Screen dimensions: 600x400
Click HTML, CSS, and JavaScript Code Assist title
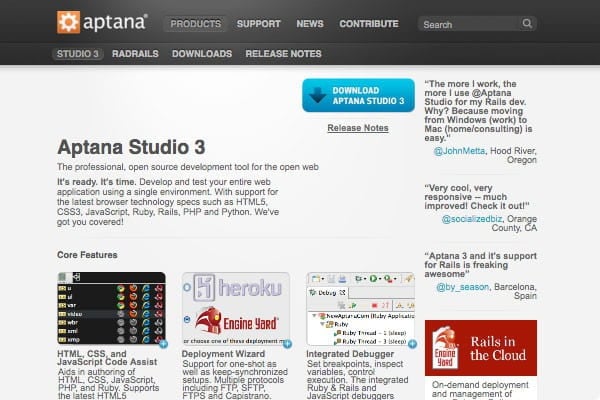coord(107,358)
